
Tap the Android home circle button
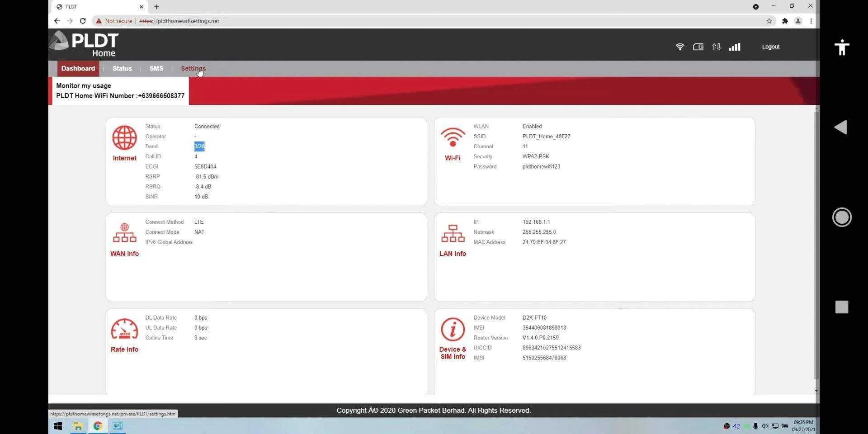pos(842,217)
